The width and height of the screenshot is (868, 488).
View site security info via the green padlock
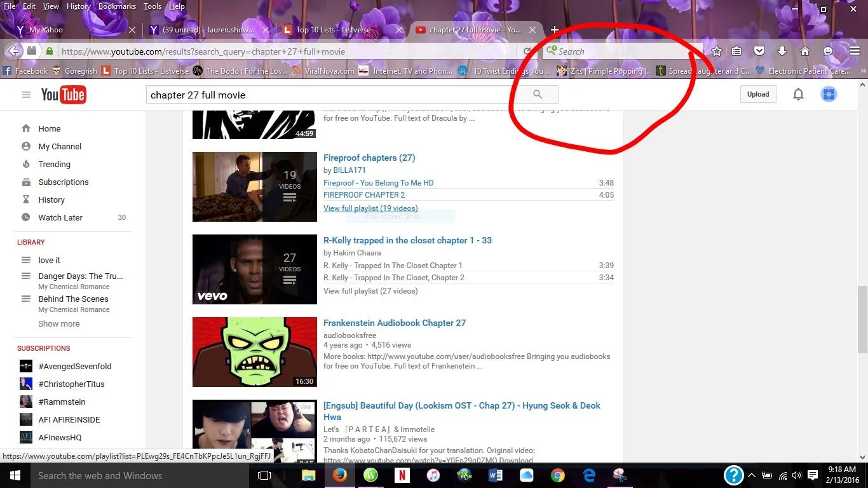[50, 51]
